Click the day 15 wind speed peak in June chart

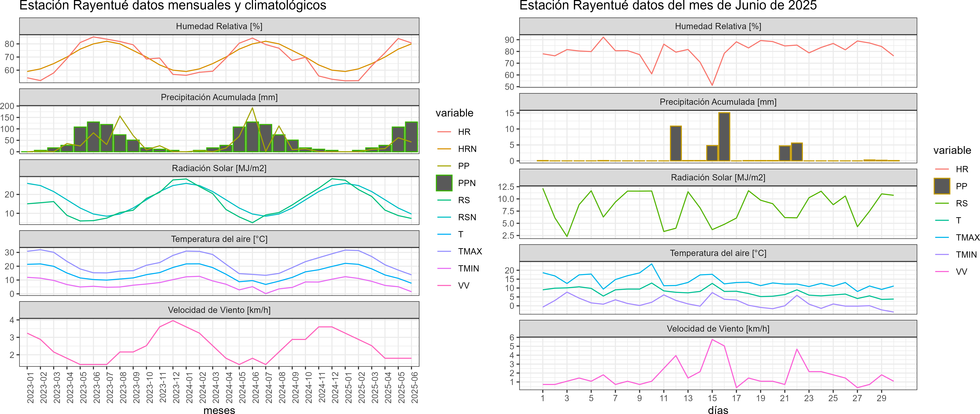[712, 339]
